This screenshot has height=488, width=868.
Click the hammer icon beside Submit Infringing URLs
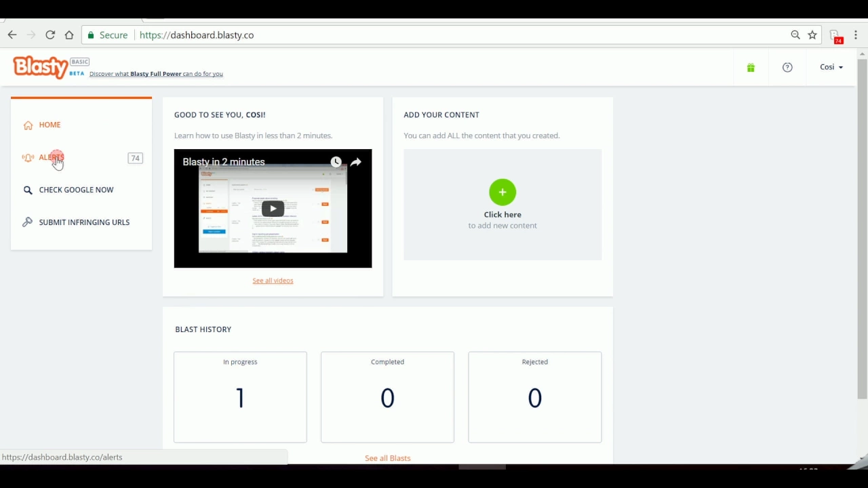coord(27,222)
